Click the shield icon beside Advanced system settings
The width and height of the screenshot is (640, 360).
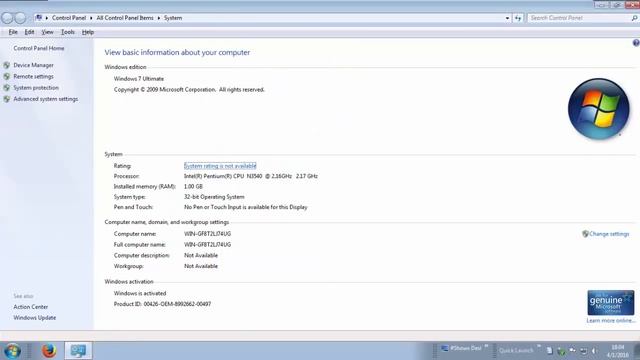click(x=7, y=99)
